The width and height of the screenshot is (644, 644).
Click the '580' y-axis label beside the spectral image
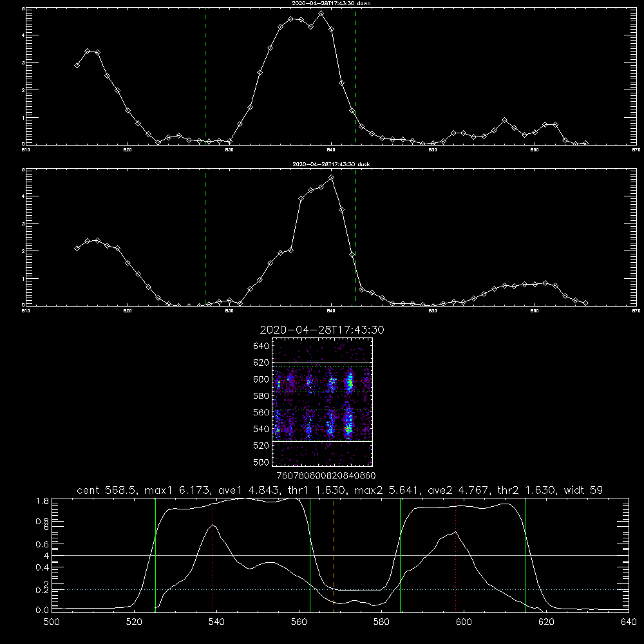pyautogui.click(x=261, y=396)
